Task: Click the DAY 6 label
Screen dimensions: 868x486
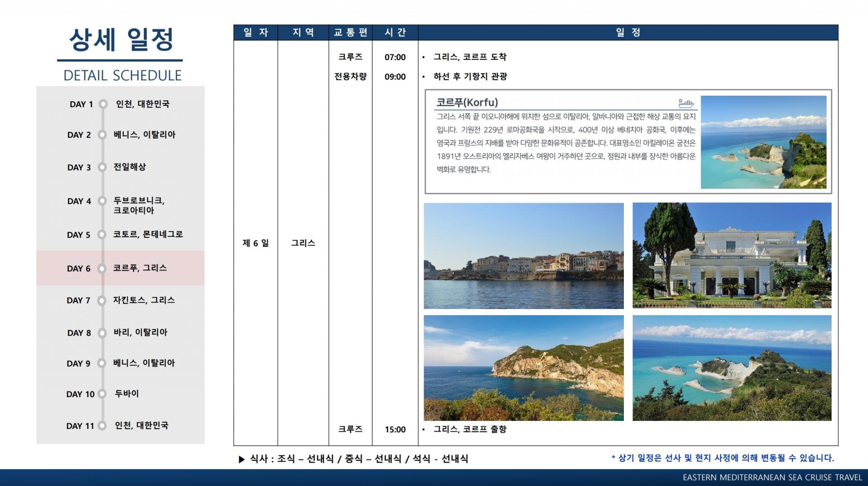Action: (79, 269)
